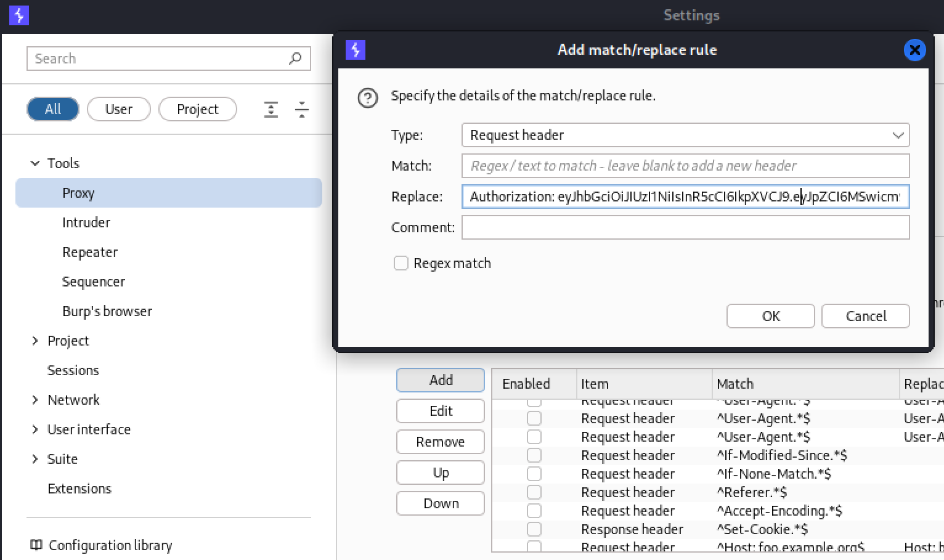Collapse the Tools tree section
Image resolution: width=944 pixels, height=560 pixels.
(x=35, y=163)
